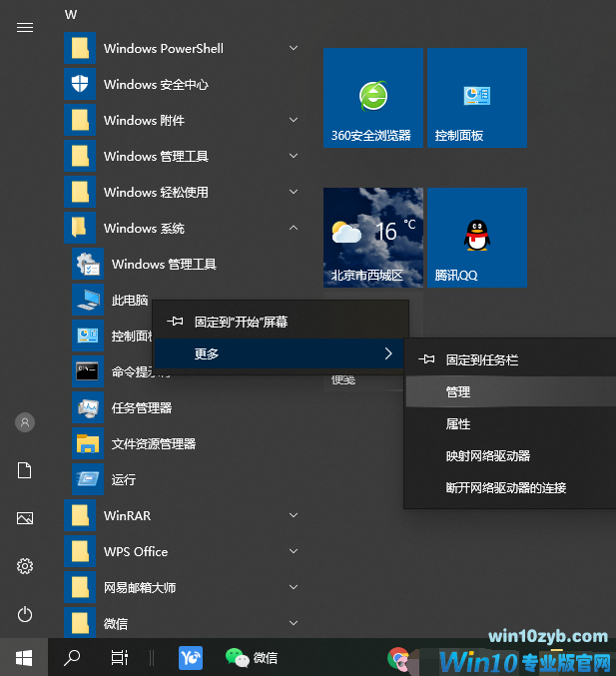616x676 pixels.
Task: Select 固定到"开始"屏幕 in context menu
Action: click(281, 322)
